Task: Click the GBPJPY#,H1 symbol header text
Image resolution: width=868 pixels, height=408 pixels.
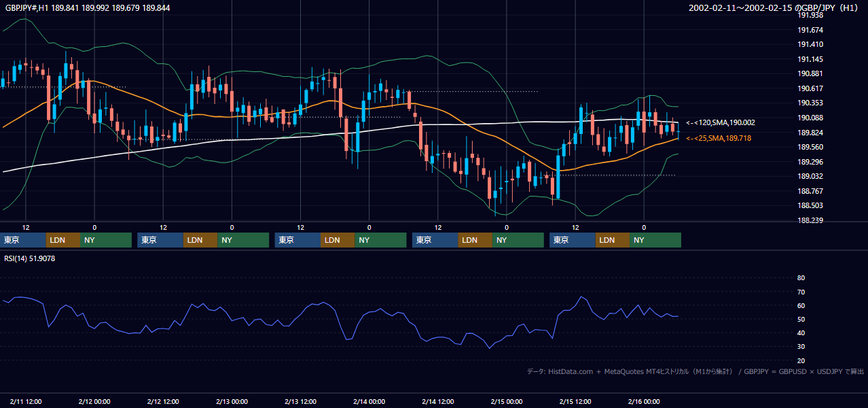Action: [88, 8]
